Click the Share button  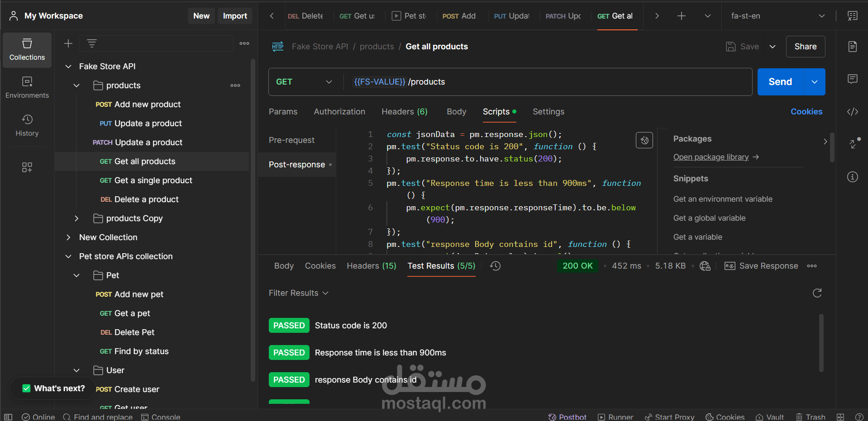[x=806, y=47]
